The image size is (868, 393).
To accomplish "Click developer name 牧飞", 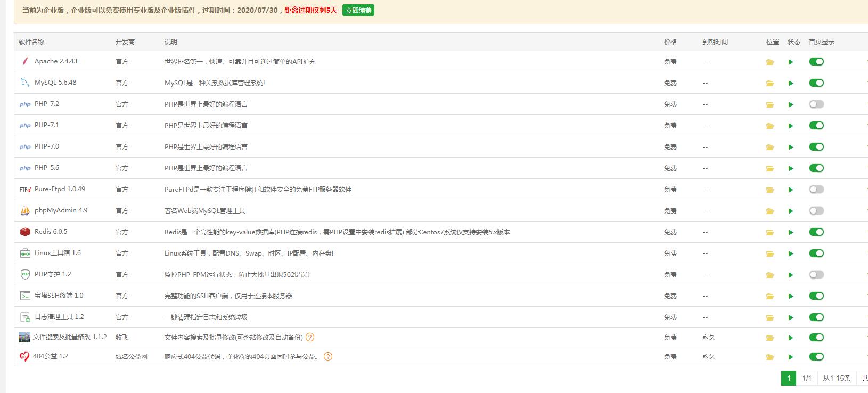I will [122, 337].
